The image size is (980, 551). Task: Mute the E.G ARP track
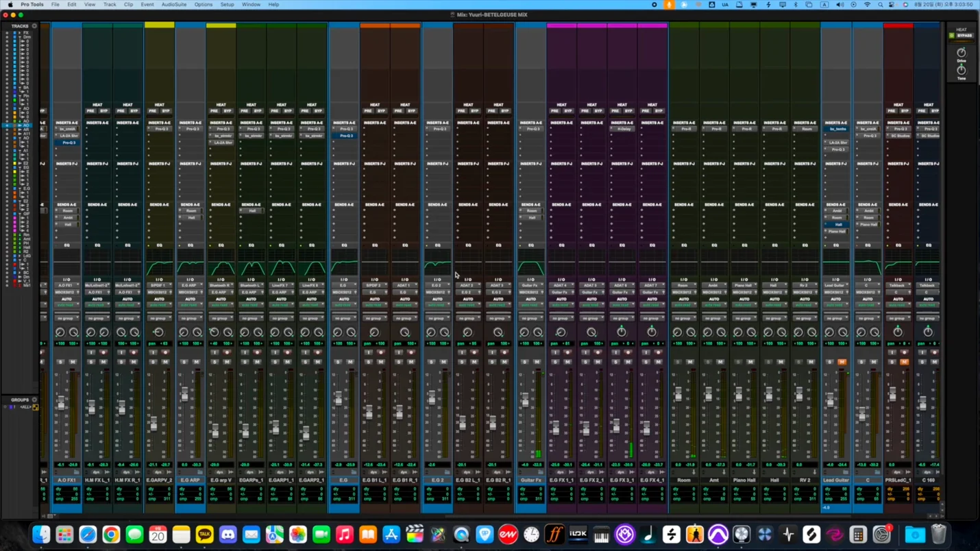click(196, 362)
